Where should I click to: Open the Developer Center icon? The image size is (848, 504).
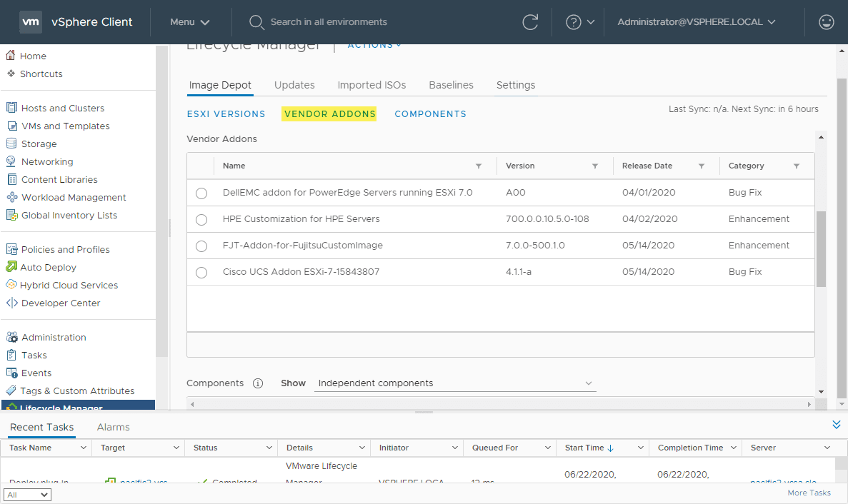11,303
